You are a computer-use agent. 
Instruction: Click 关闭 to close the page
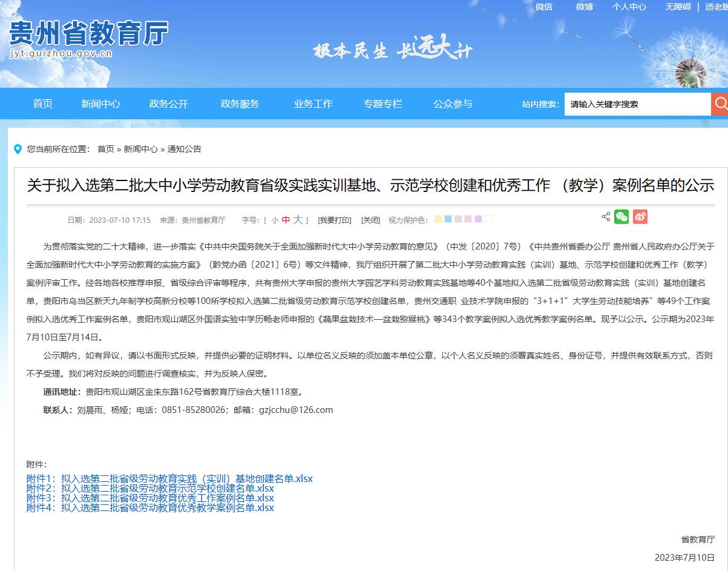click(371, 220)
